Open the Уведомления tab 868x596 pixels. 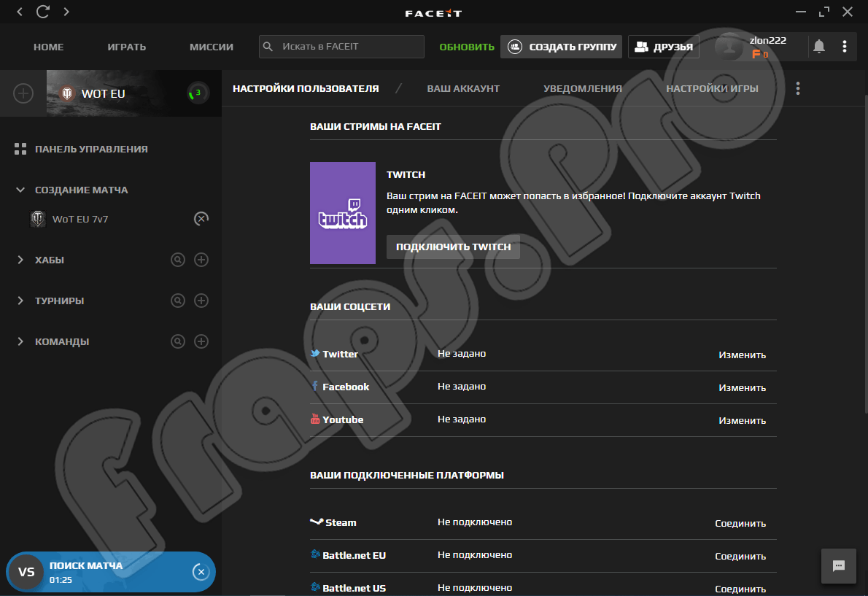tap(582, 88)
